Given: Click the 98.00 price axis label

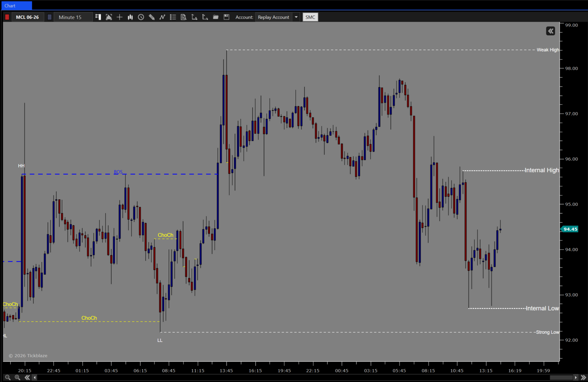Looking at the screenshot, I should [571, 68].
